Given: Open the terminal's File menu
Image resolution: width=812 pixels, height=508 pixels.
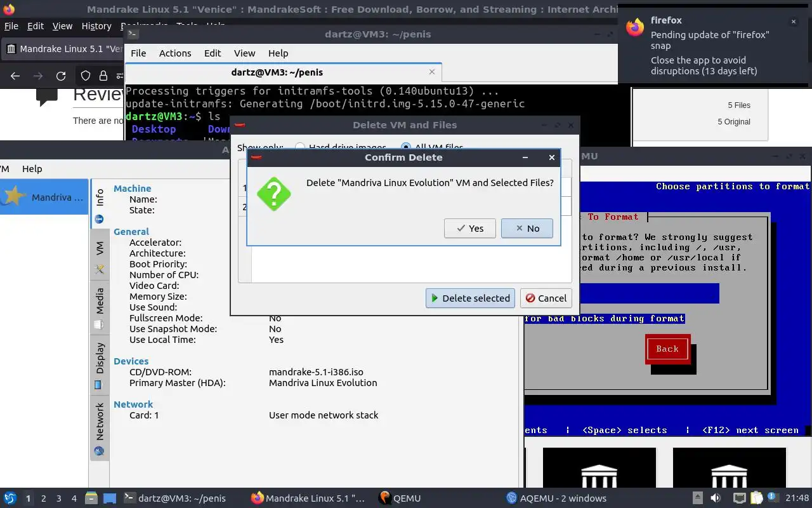Looking at the screenshot, I should tap(138, 53).
